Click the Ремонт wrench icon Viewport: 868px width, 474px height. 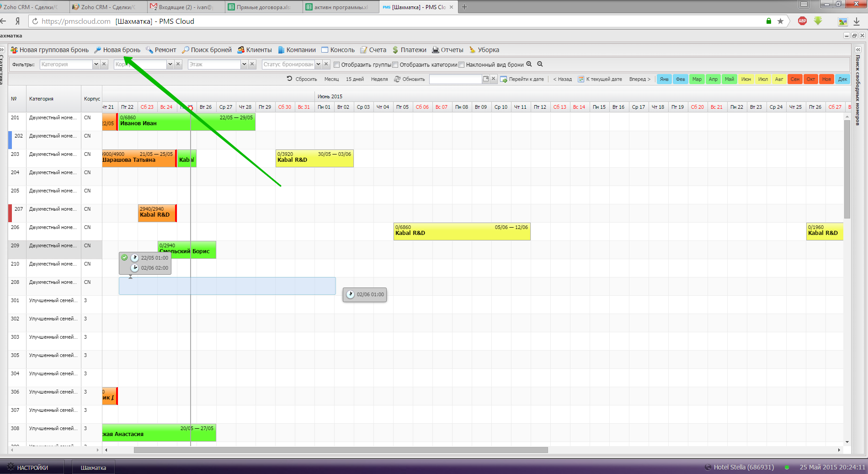pyautogui.click(x=149, y=50)
